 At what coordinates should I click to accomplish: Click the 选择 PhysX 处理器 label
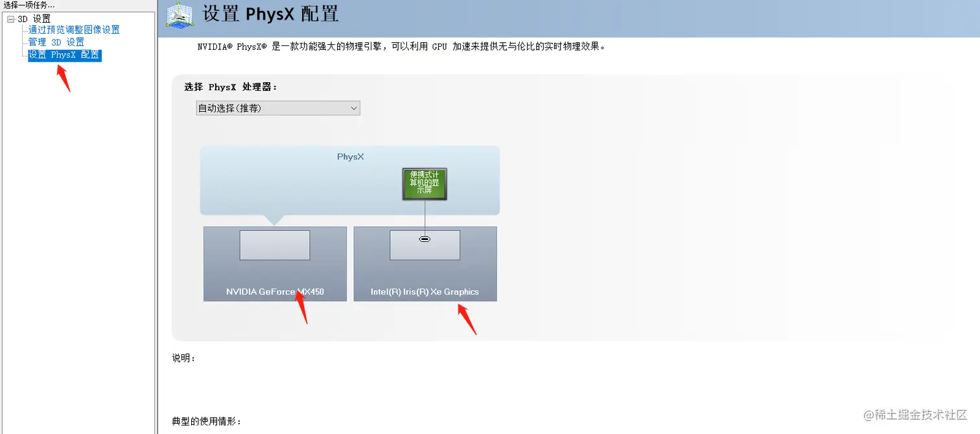coord(231,87)
